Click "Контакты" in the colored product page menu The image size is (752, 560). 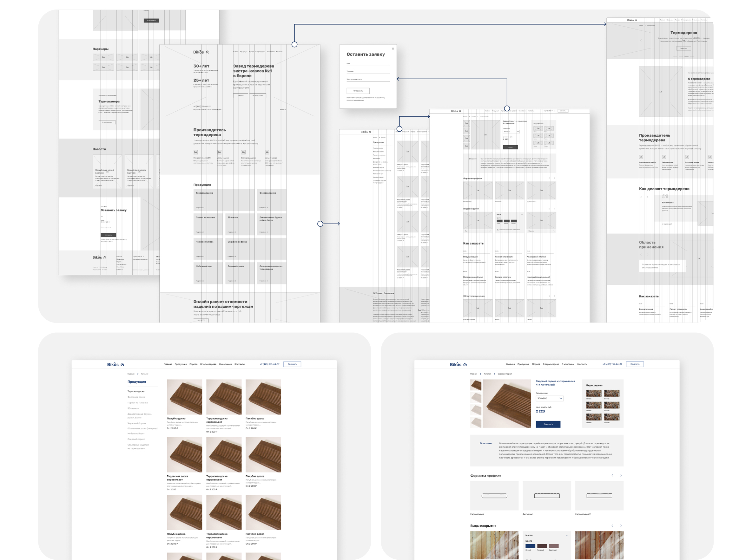[x=582, y=364]
